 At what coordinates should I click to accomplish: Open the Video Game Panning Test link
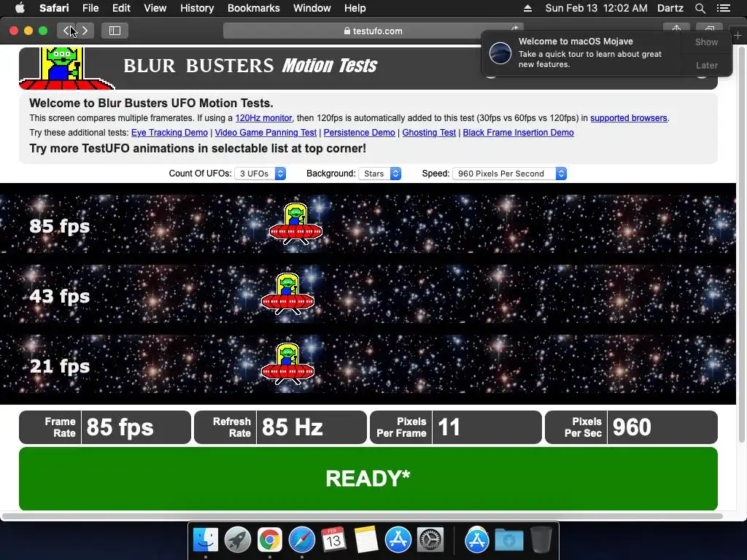(x=266, y=133)
